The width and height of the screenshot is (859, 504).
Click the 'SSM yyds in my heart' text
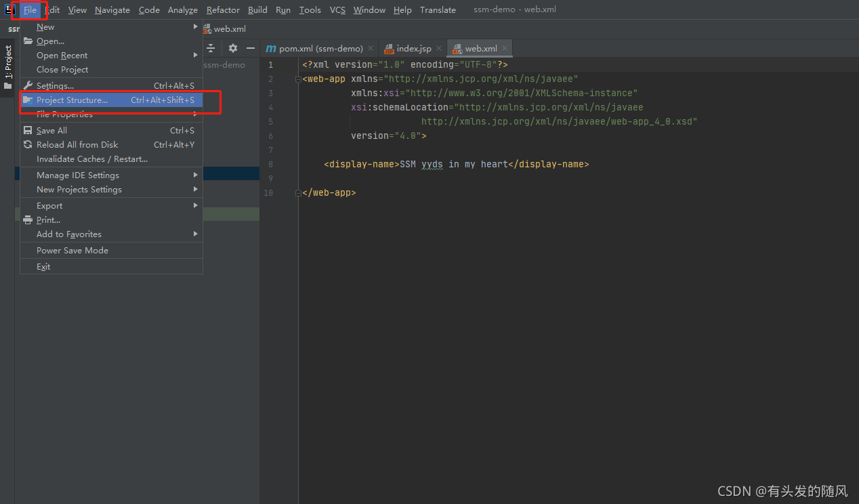(455, 165)
